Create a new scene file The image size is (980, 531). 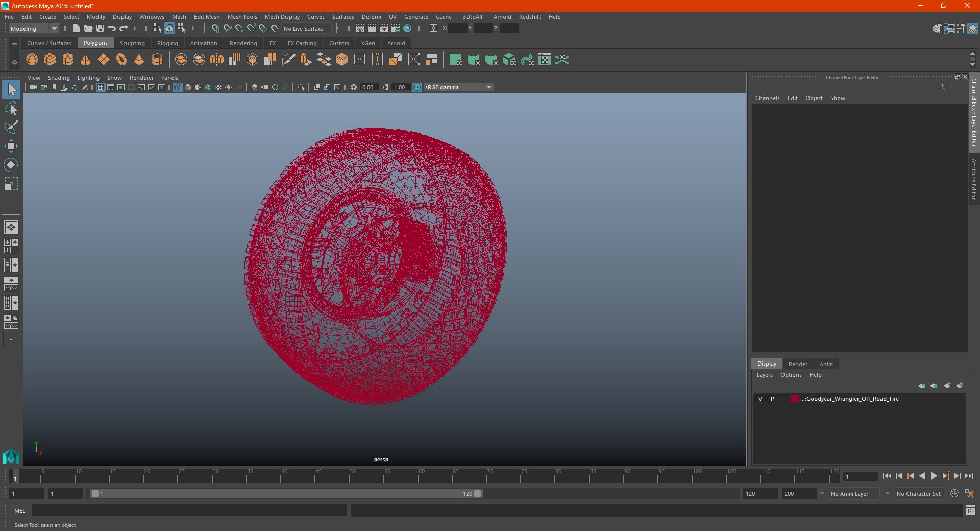point(76,29)
